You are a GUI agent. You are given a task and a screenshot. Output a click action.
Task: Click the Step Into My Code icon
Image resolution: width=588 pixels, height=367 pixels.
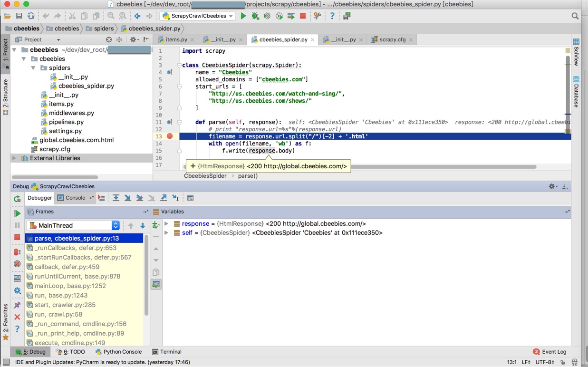click(x=140, y=198)
